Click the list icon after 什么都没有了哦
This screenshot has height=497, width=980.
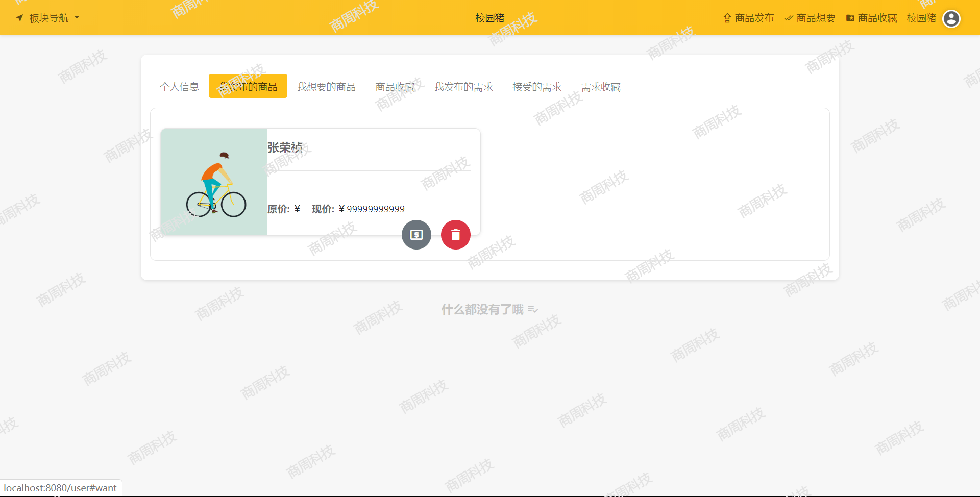[x=533, y=309]
